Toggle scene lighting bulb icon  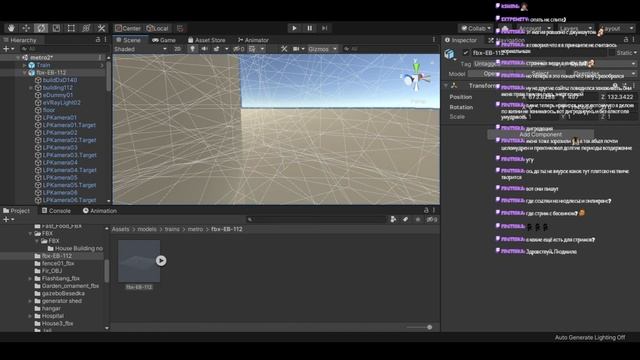(x=192, y=49)
